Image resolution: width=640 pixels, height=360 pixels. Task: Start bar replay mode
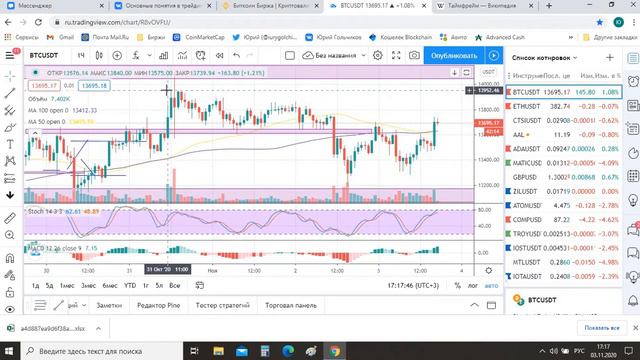(219, 55)
